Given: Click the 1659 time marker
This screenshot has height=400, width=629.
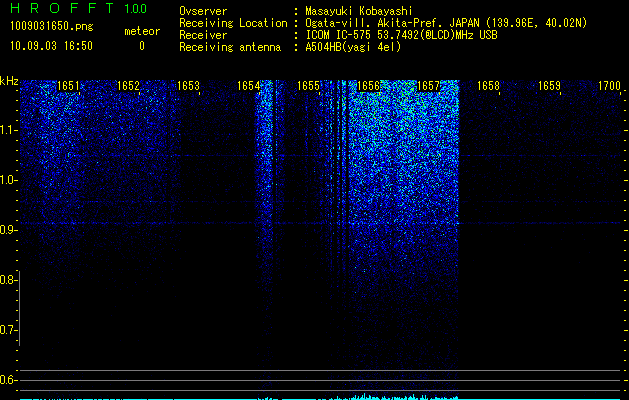Looking at the screenshot, I should click(x=549, y=86).
